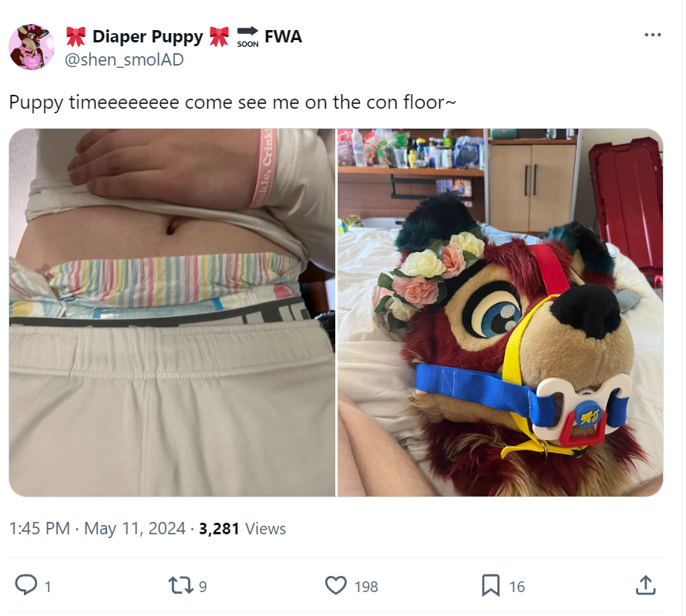Open the left photo showing white shorts
Image resolution: width=686 pixels, height=616 pixels.
coord(172,312)
